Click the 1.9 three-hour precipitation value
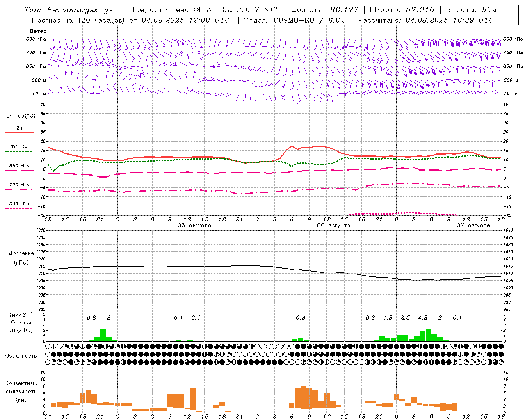 click(x=388, y=317)
